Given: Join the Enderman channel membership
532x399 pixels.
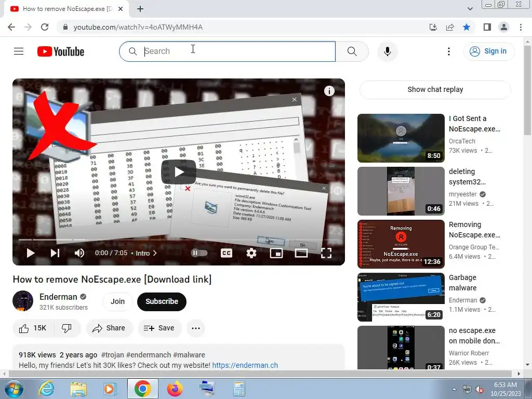Looking at the screenshot, I should point(117,302).
